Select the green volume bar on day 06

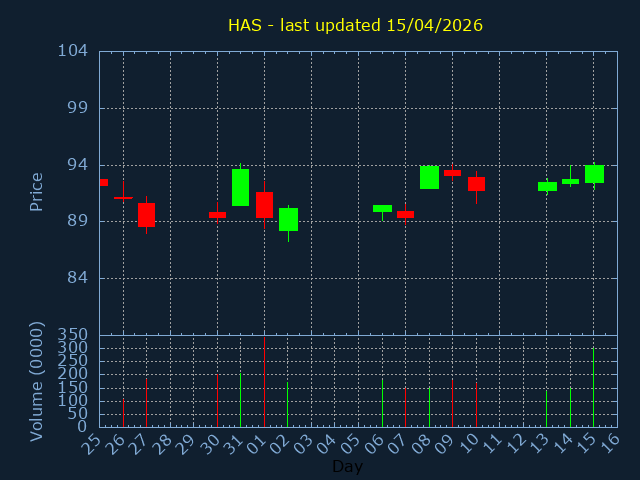[382, 402]
